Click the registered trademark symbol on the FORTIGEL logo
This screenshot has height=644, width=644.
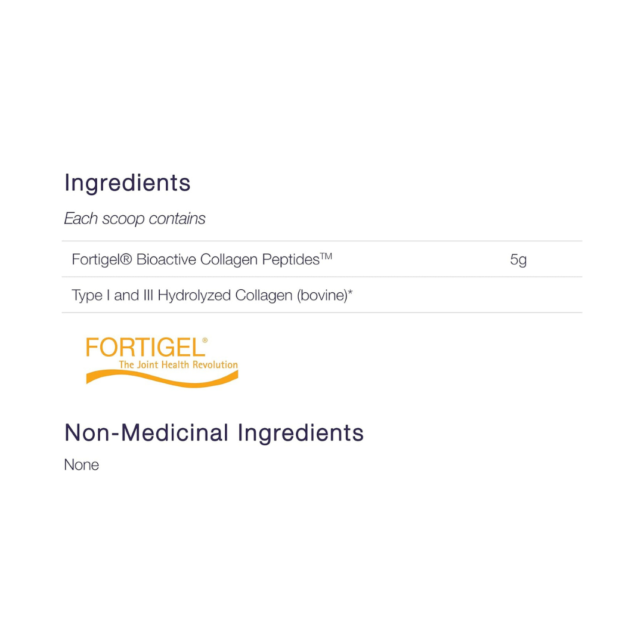pyautogui.click(x=205, y=340)
